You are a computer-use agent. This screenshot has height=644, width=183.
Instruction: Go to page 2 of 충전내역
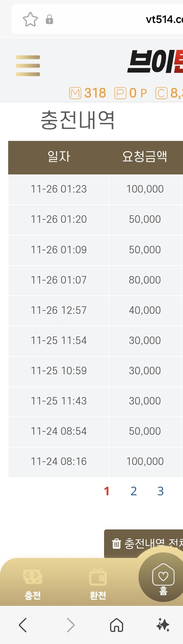point(134,491)
